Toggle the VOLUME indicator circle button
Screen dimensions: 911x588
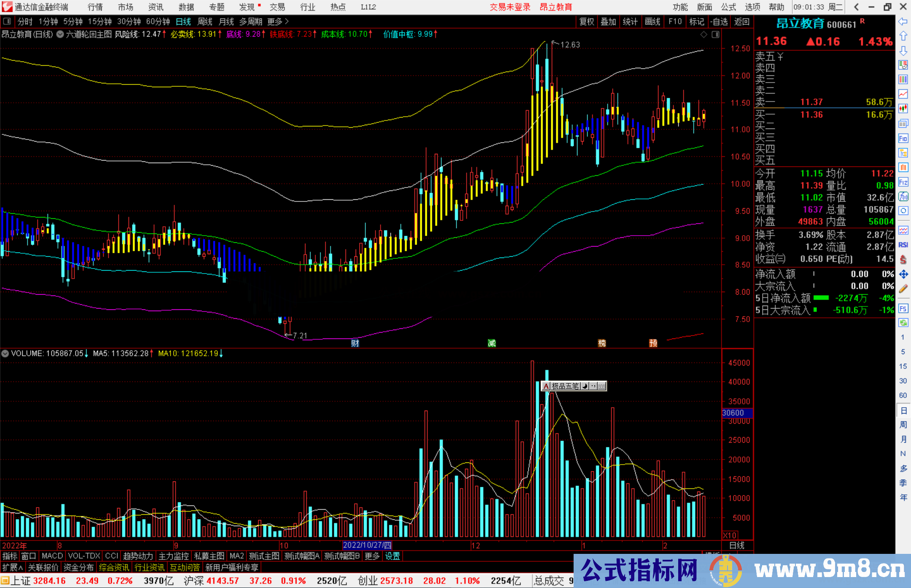click(x=5, y=353)
